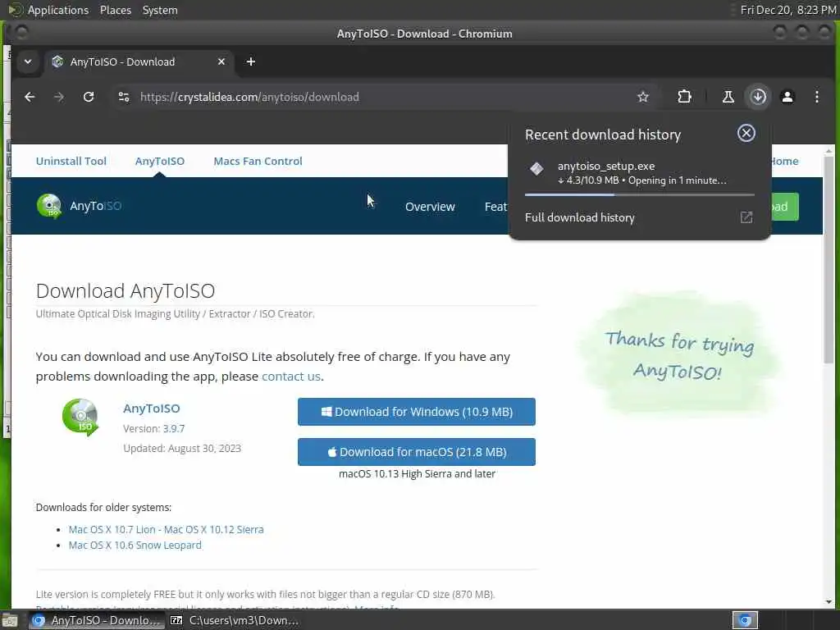Select the AnyToISO - Download tab
The width and height of the screenshot is (840, 630).
tap(139, 62)
